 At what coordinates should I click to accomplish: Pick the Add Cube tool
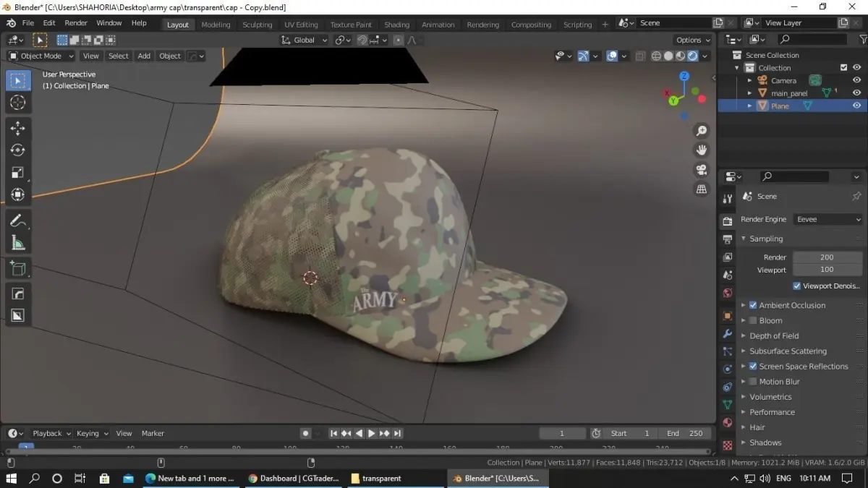18,269
